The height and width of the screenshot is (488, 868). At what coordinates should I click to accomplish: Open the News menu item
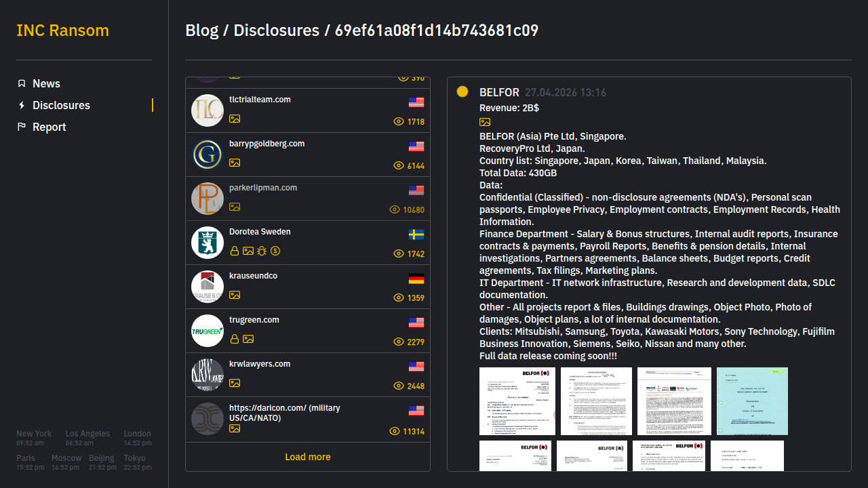coord(46,83)
